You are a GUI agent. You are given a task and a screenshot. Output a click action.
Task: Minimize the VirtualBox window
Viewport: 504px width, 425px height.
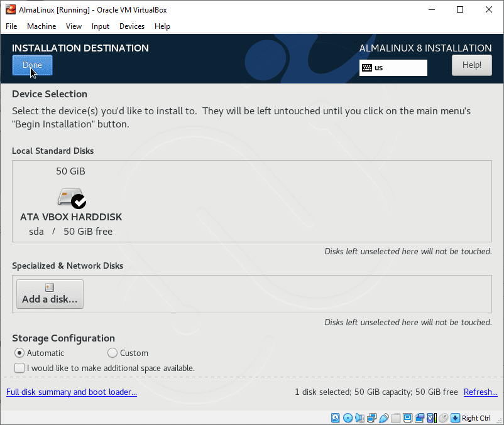coord(432,9)
